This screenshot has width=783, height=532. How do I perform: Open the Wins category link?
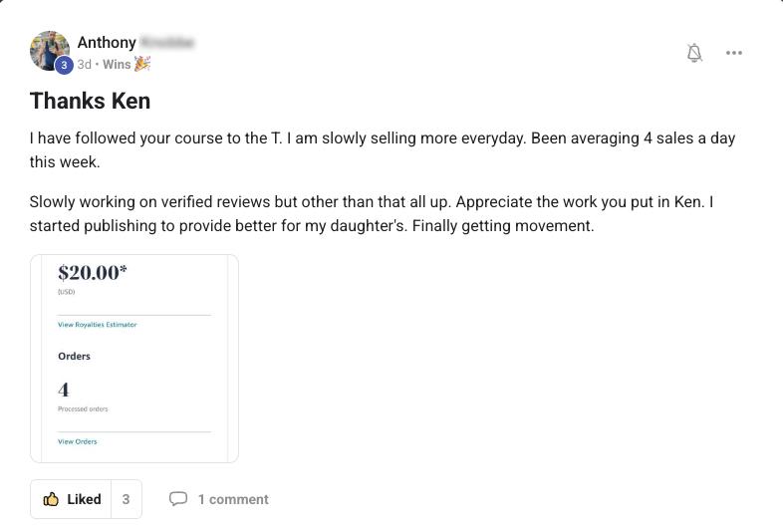tap(117, 65)
